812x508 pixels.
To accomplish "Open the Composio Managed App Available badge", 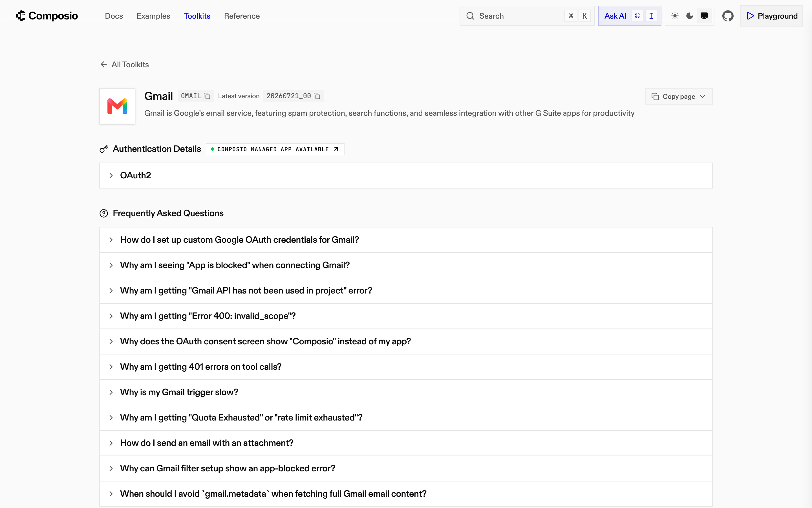I will point(275,149).
